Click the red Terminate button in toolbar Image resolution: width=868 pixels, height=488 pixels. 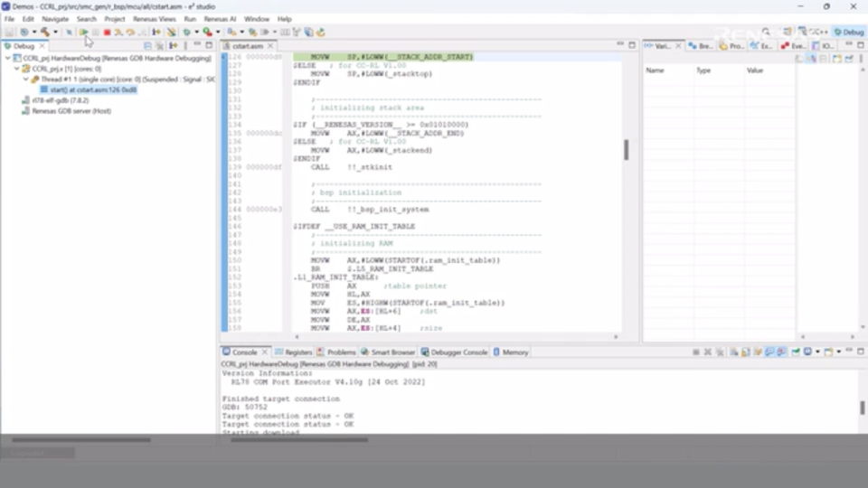(107, 32)
